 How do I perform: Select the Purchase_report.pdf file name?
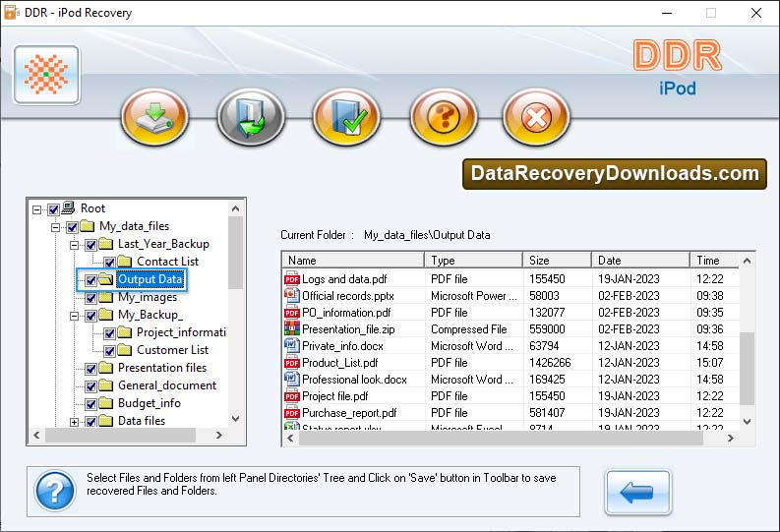tap(349, 413)
